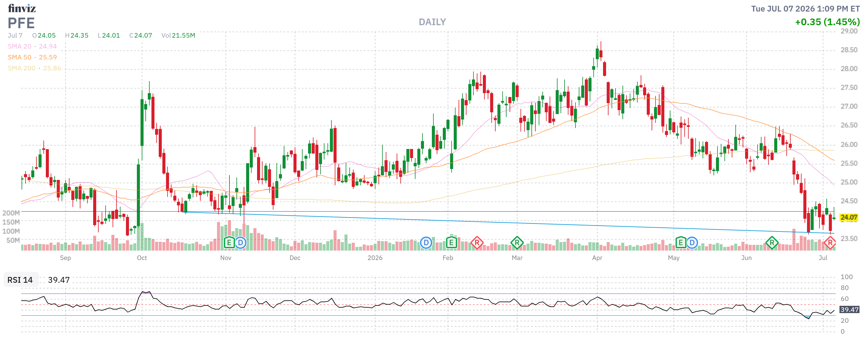Screen dimensions: 868x341
Task: Click the SMA 200 legend entry
Action: [x=34, y=68]
